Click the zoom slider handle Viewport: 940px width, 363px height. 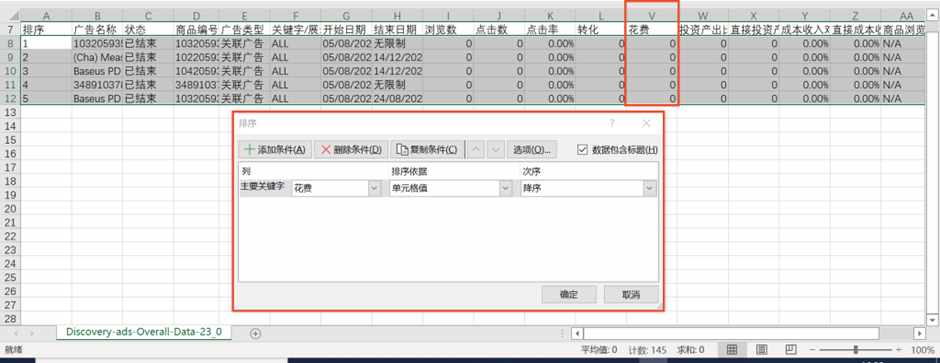[855, 349]
